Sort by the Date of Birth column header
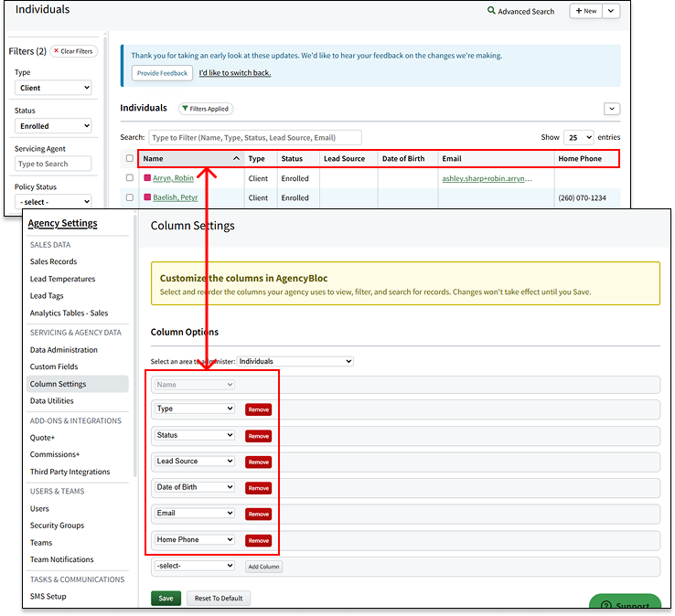This screenshot has height=616, width=675. pos(403,159)
